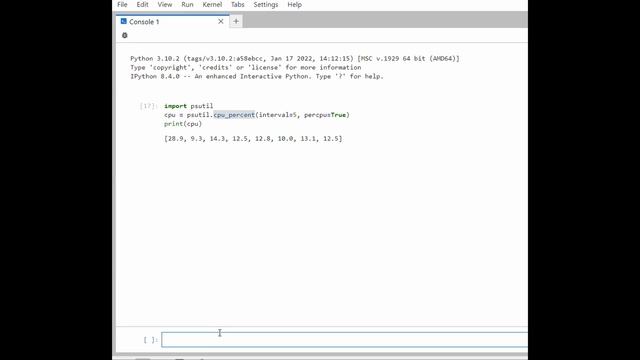Open the Kernel menu

point(212,4)
